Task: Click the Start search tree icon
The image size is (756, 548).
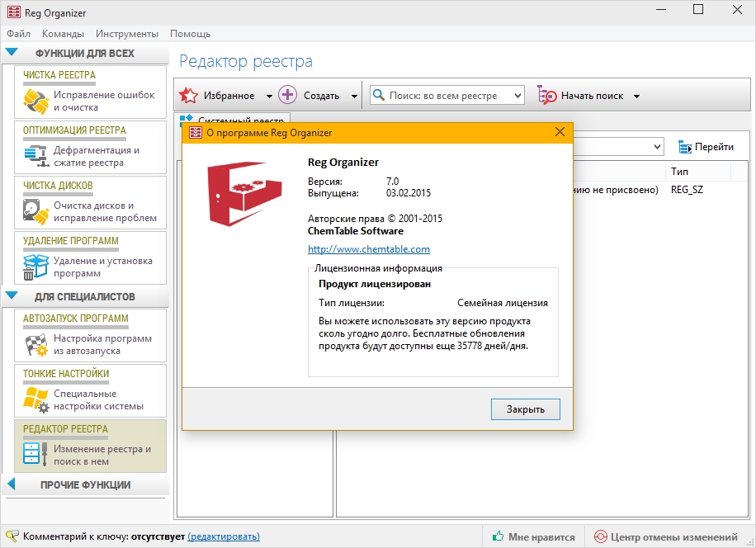Action: click(x=546, y=95)
